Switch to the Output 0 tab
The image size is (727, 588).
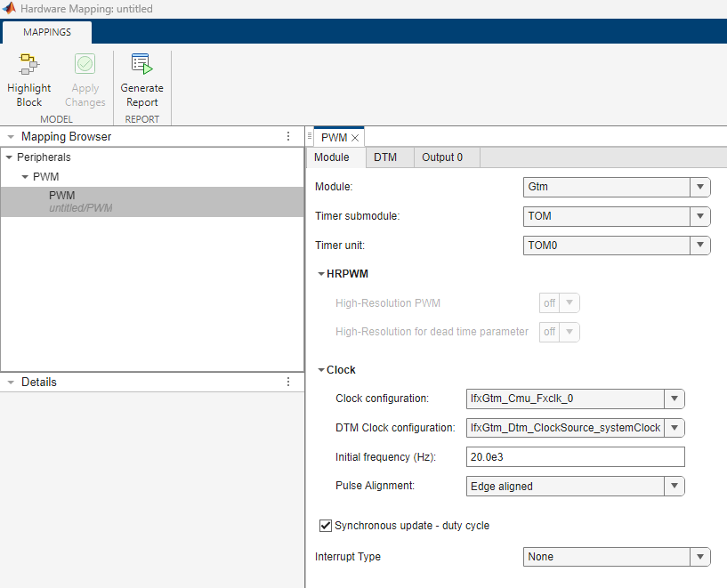tap(442, 157)
